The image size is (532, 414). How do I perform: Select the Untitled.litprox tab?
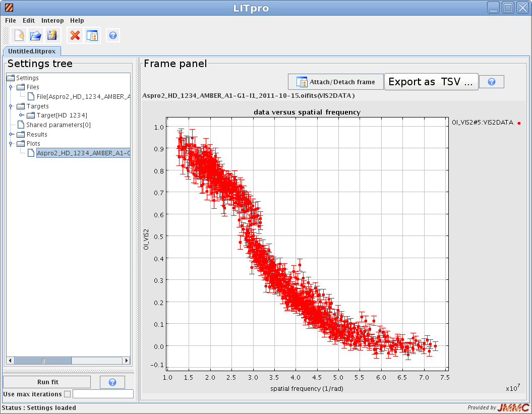coord(32,51)
